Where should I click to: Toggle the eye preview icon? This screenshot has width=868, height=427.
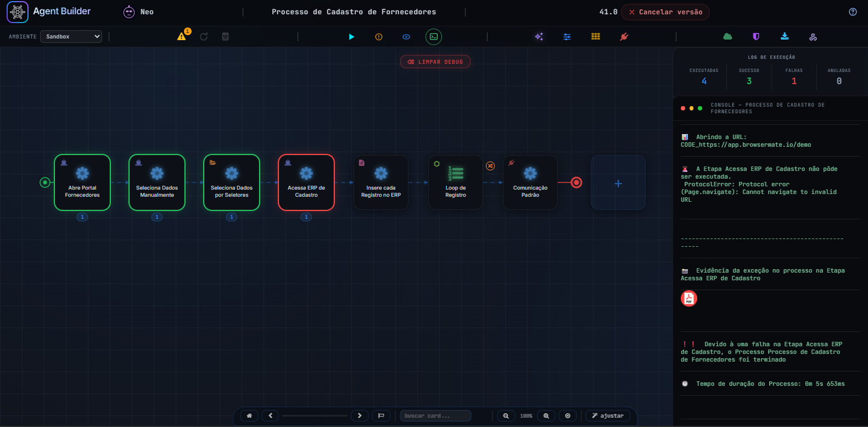coord(406,37)
